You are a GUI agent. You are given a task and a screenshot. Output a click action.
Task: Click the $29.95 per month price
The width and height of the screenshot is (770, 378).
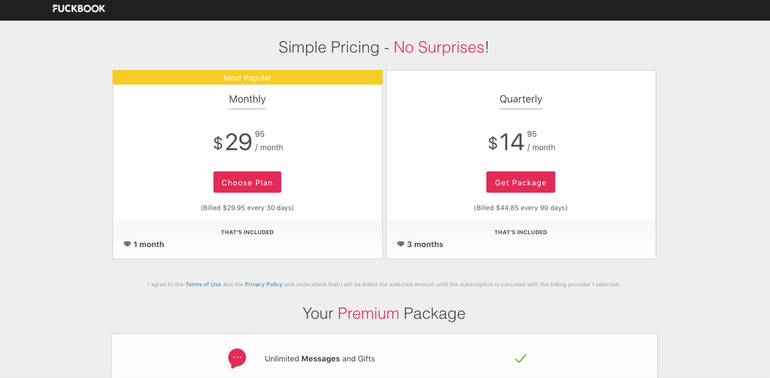click(248, 142)
